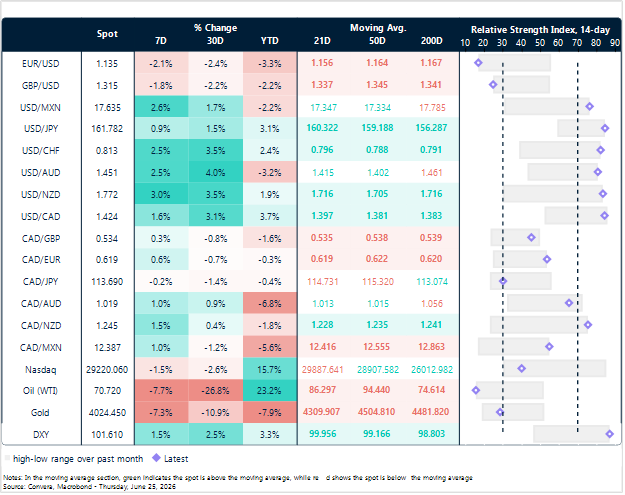This screenshot has width=625, height=495.
Task: Click the CAD/GBP RSI diamond marker
Action: (531, 238)
